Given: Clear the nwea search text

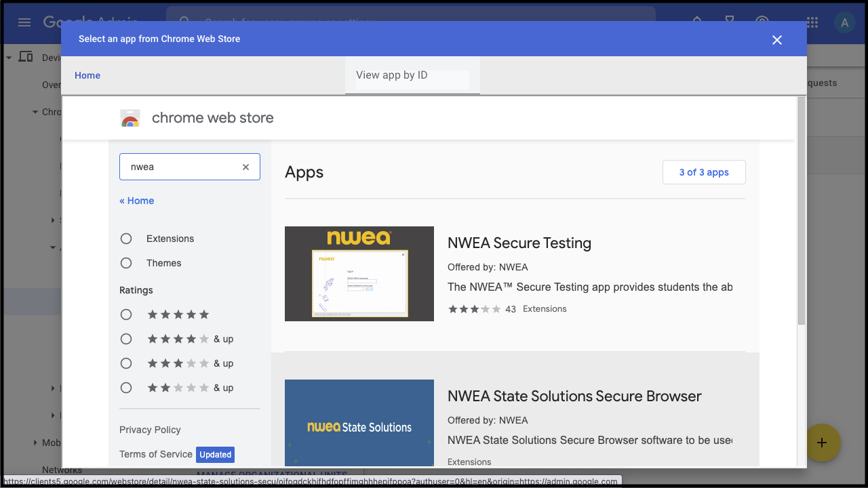Looking at the screenshot, I should (246, 167).
